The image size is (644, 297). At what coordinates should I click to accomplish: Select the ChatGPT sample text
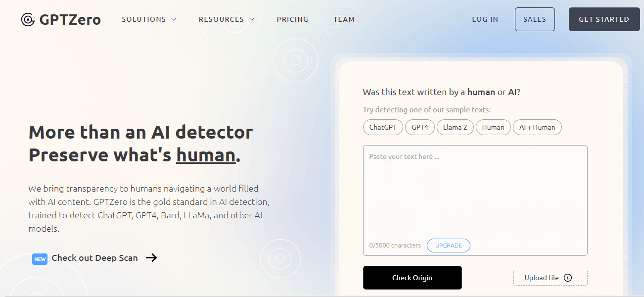click(383, 127)
